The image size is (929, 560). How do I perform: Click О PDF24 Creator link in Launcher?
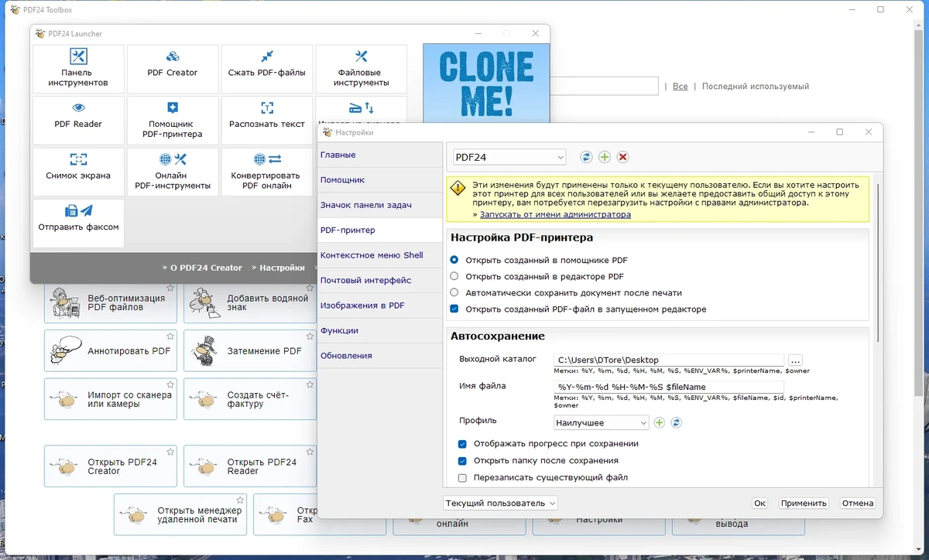pos(204,268)
